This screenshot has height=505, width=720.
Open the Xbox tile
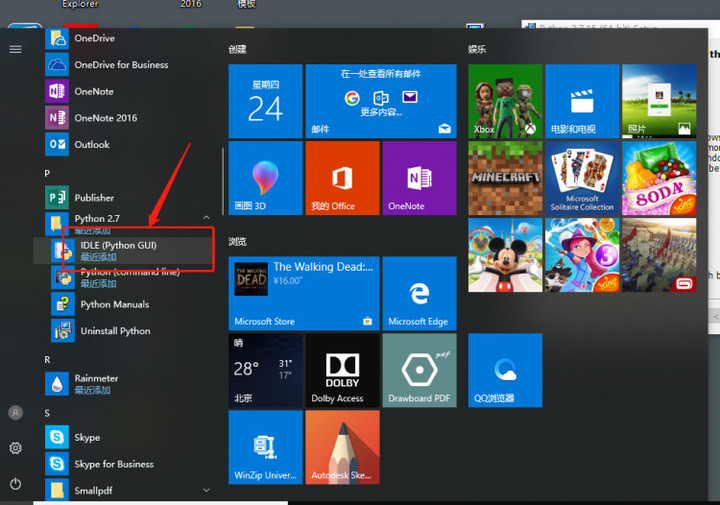tap(505, 101)
